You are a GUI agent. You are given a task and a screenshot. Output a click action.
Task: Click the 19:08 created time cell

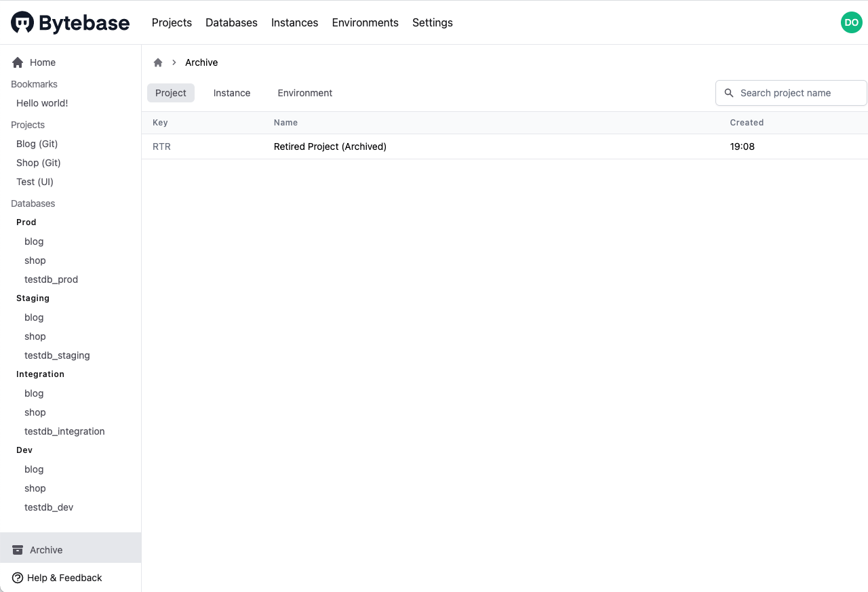pyautogui.click(x=742, y=146)
